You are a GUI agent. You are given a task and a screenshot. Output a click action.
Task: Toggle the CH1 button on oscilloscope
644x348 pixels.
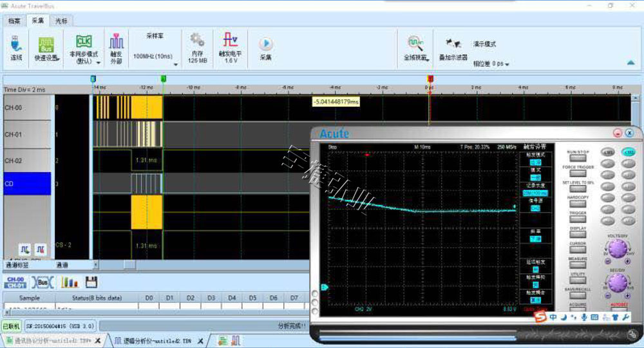607,152
